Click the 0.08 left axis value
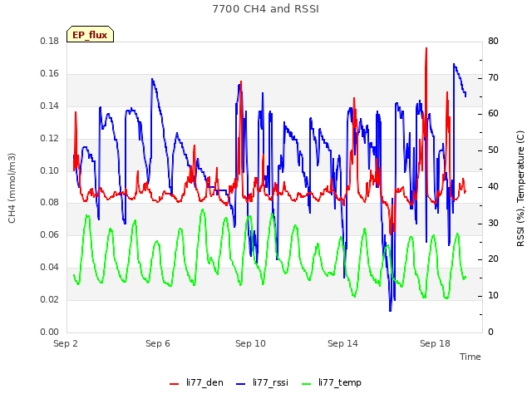Image resolution: width=532 pixels, height=399 pixels. (50, 203)
